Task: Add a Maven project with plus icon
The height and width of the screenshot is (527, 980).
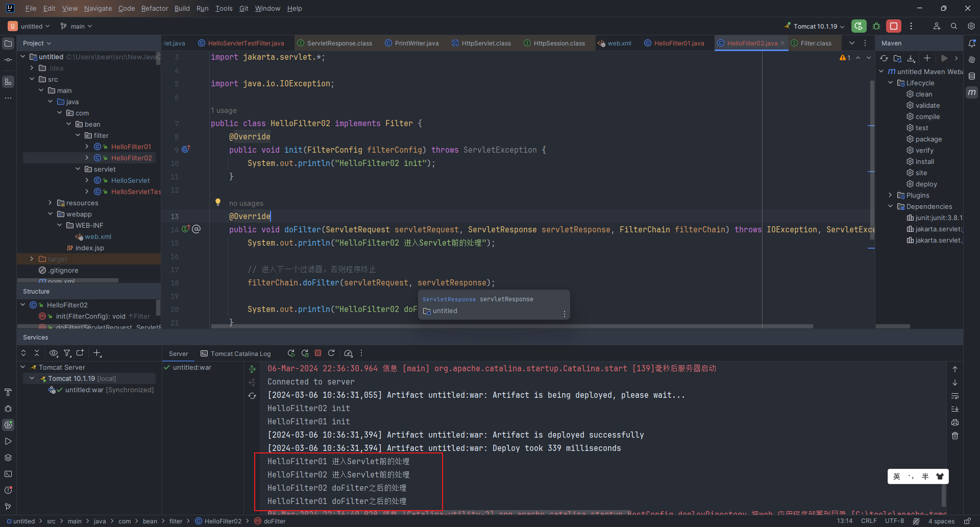Action: (x=927, y=58)
